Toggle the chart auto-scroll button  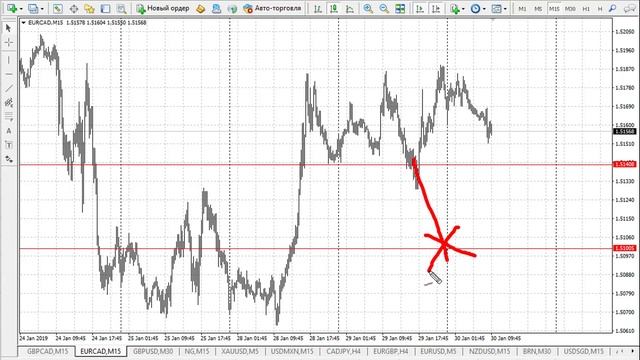coord(420,8)
